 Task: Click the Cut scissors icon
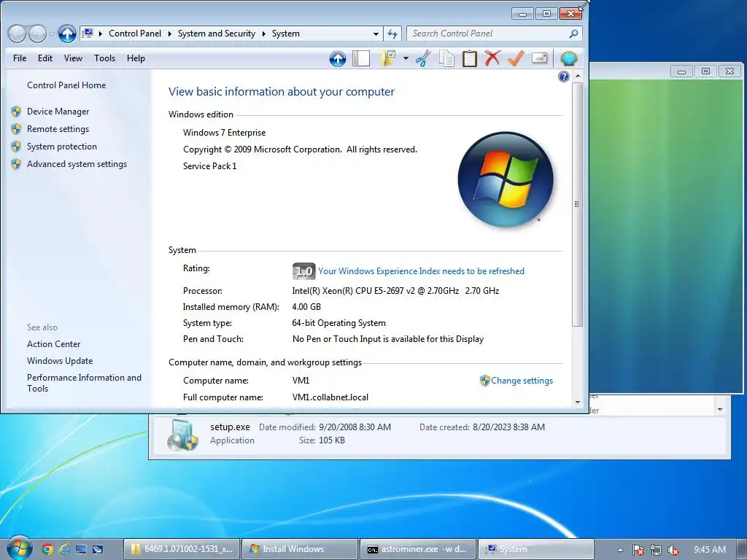[x=423, y=58]
